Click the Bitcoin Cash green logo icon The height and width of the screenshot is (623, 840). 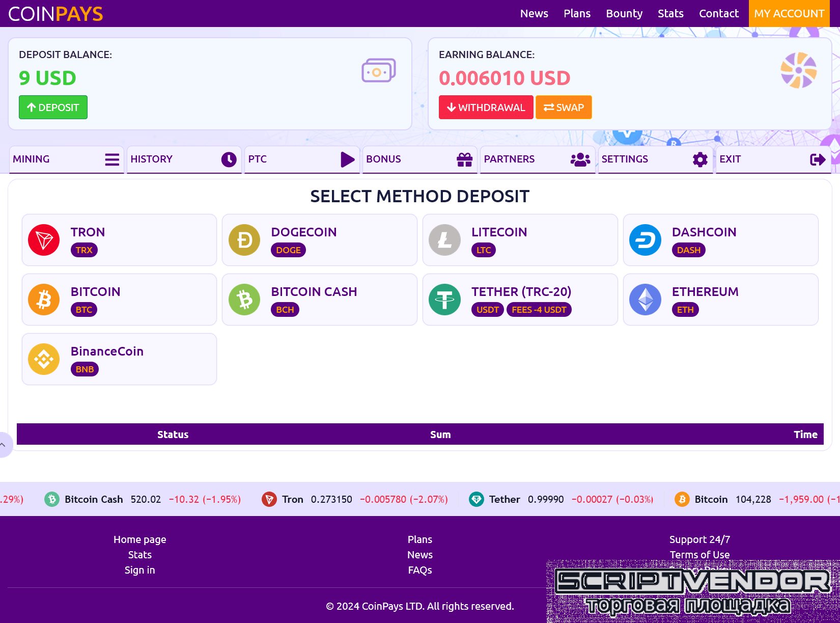(244, 300)
